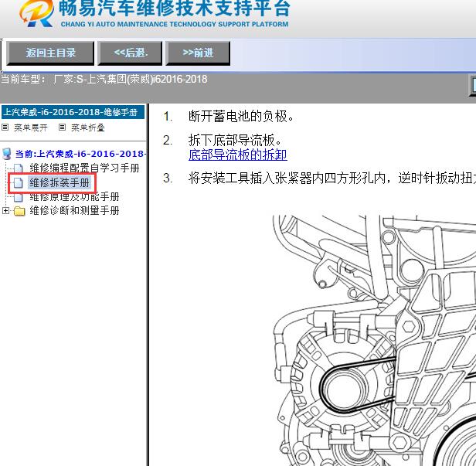Go back with the <<后退 button
476x466 pixels.
pyautogui.click(x=130, y=53)
